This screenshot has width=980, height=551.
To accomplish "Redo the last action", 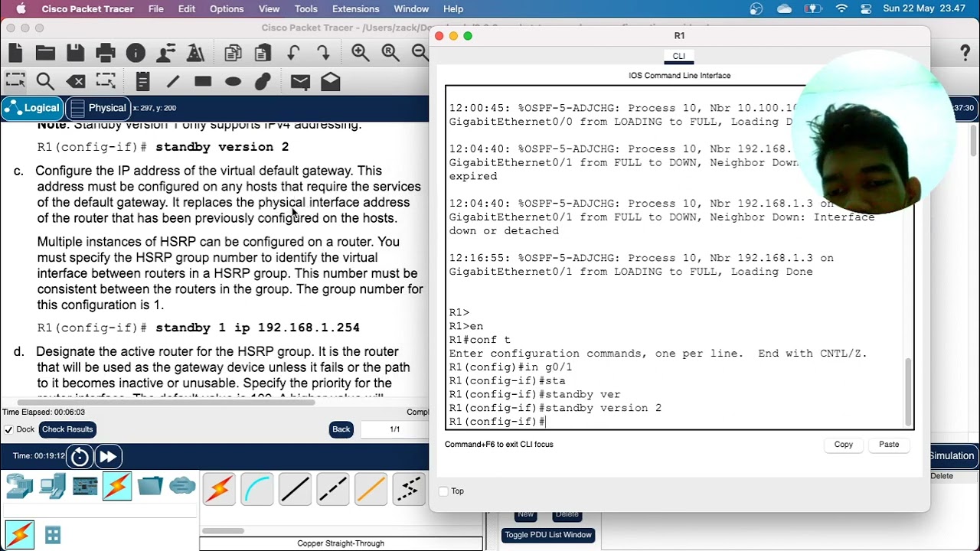I will pyautogui.click(x=323, y=53).
